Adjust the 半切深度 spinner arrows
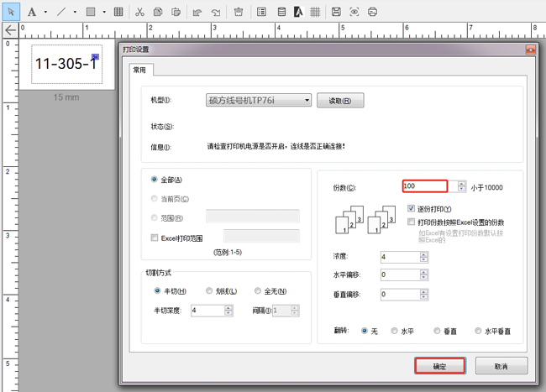The width and height of the screenshot is (546, 392). [x=228, y=311]
